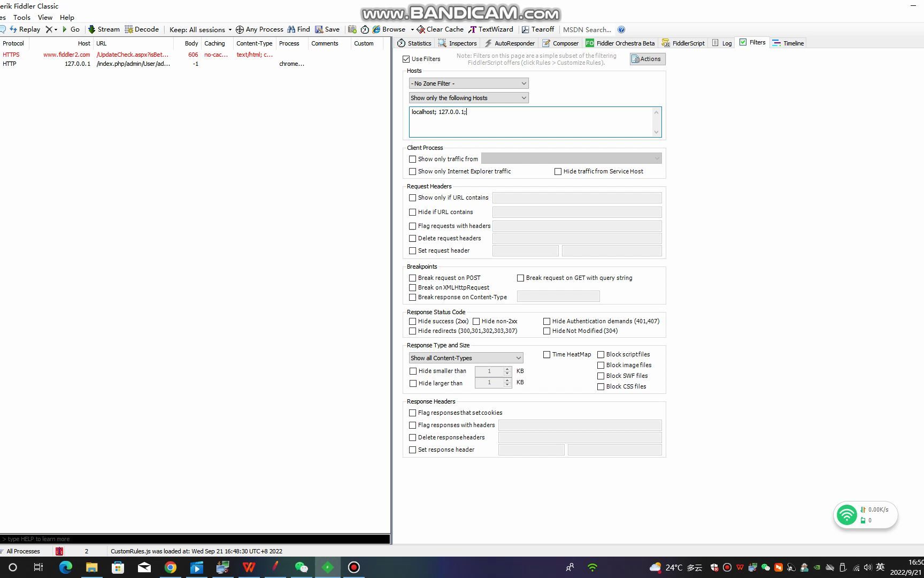Enable Break request on POST
Image resolution: width=924 pixels, height=578 pixels.
coord(412,278)
